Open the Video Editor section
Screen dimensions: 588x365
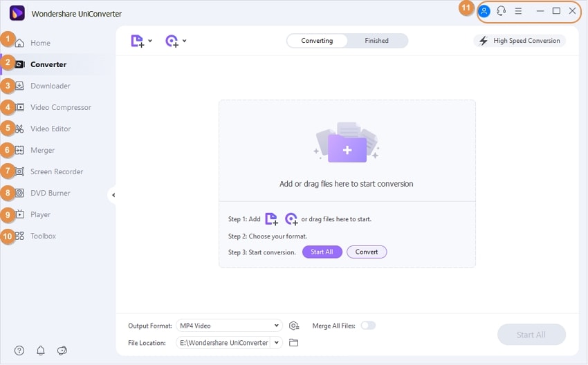[50, 129]
